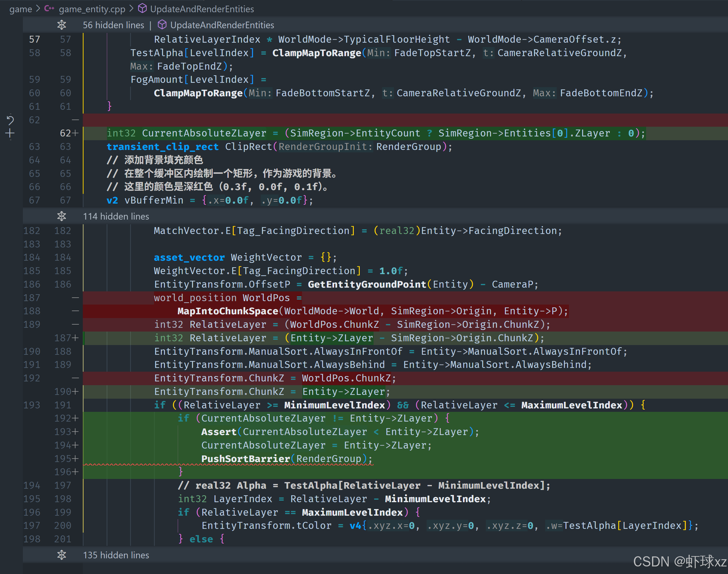Click the C++ file icon in breadcrumbs
The image size is (728, 574).
click(x=49, y=9)
